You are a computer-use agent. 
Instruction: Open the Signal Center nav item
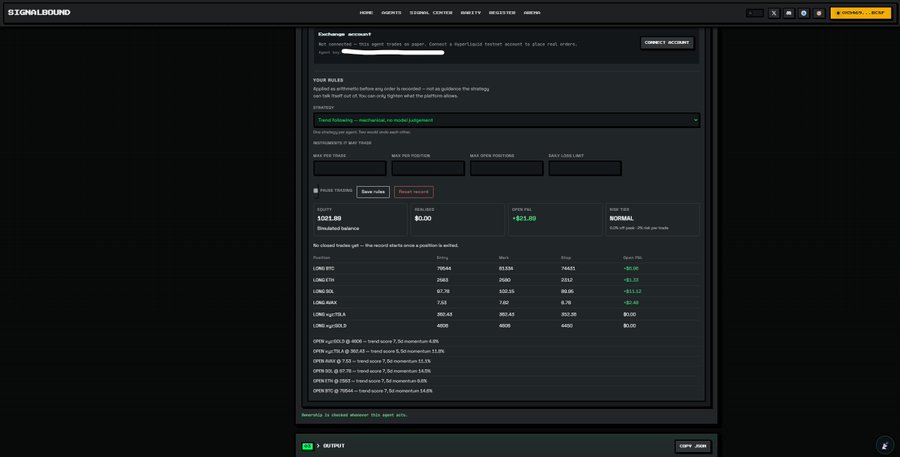click(431, 13)
